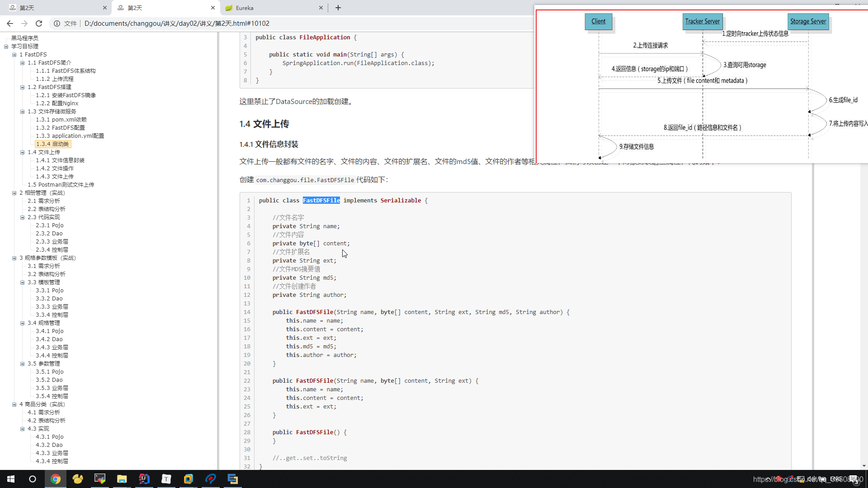Screen dimensions: 868x488
Task: Open the blue-red swirl app on taskbar
Action: [211, 479]
